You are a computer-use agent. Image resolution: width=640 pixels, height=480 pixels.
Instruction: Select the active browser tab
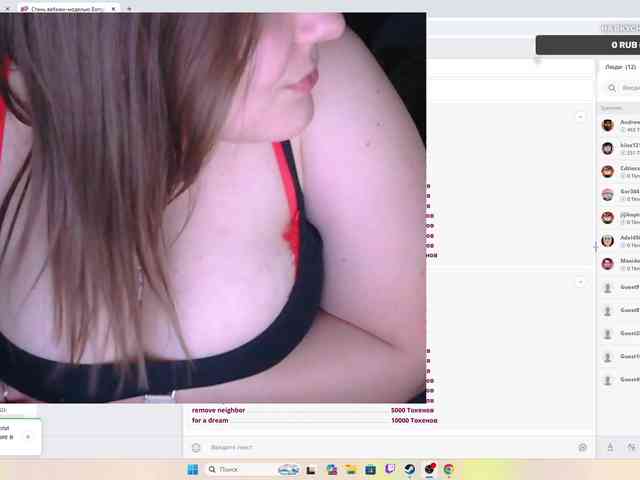tap(67, 9)
